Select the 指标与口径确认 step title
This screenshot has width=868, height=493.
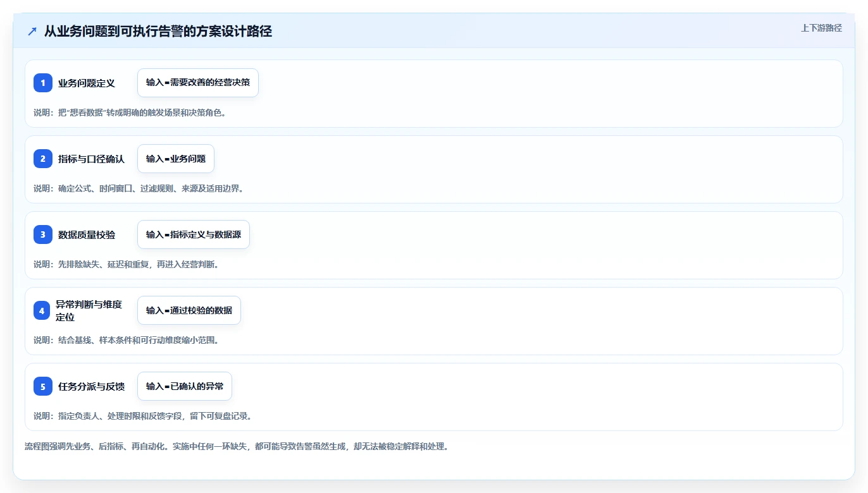pyautogui.click(x=92, y=159)
